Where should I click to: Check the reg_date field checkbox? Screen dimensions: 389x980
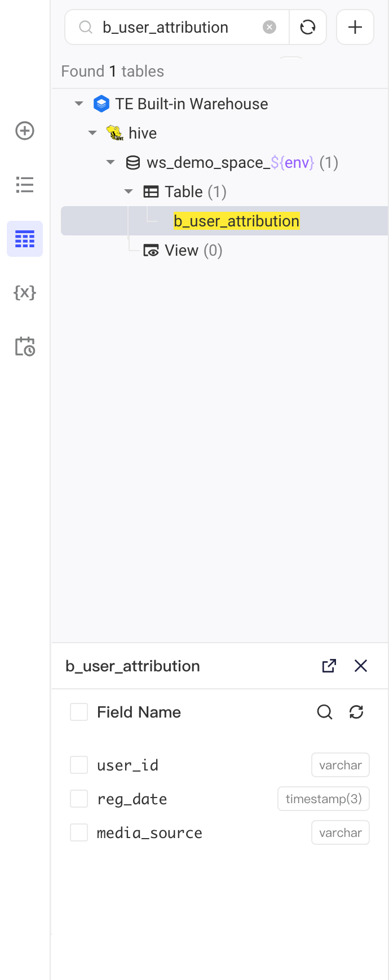[x=79, y=799]
